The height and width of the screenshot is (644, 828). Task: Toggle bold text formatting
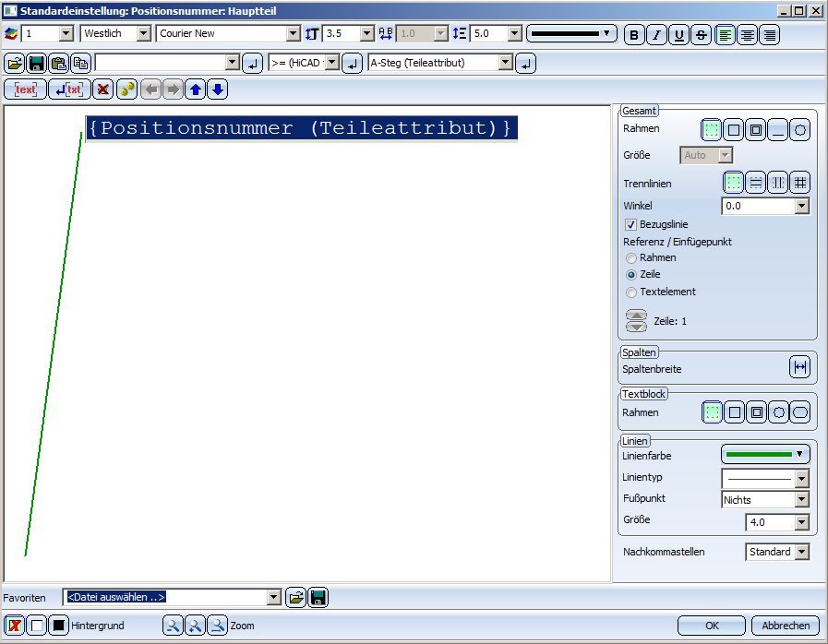pos(634,35)
